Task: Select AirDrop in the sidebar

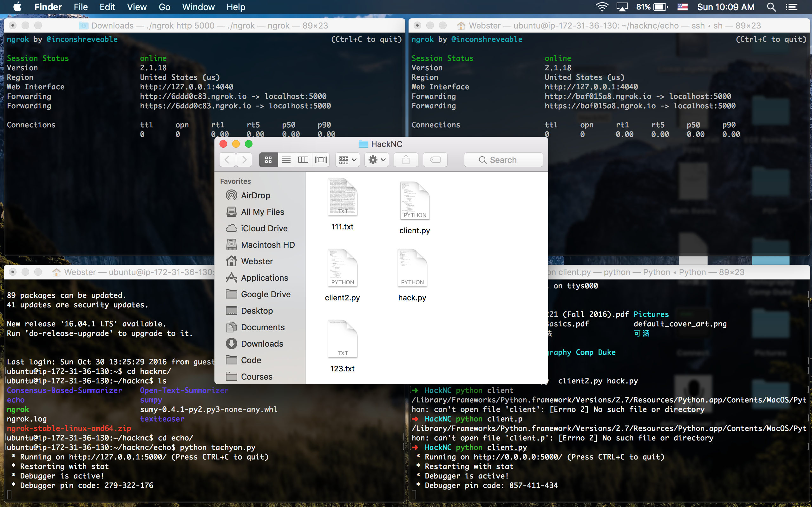Action: coord(255,195)
